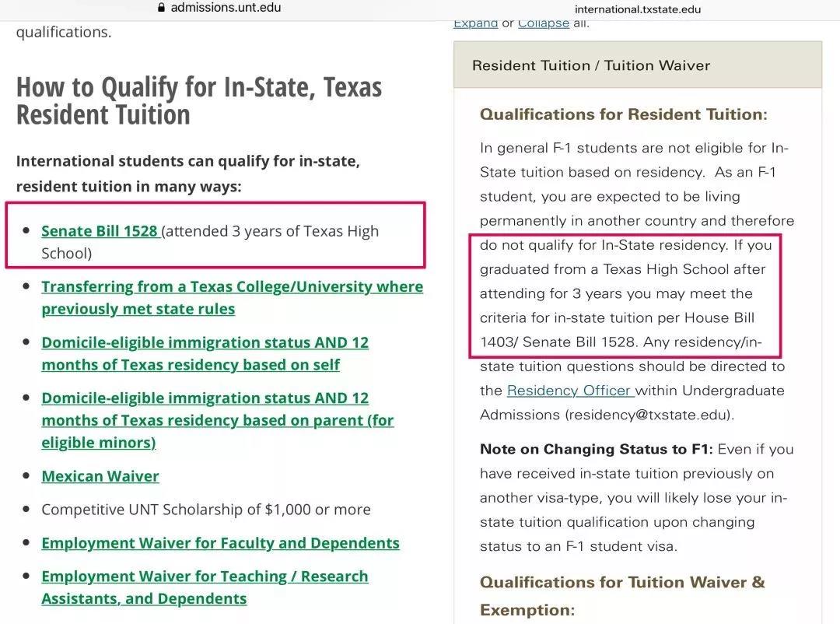Click the Note on Changing Status to F1 text
Image resolution: width=840 pixels, height=624 pixels.
tap(597, 449)
